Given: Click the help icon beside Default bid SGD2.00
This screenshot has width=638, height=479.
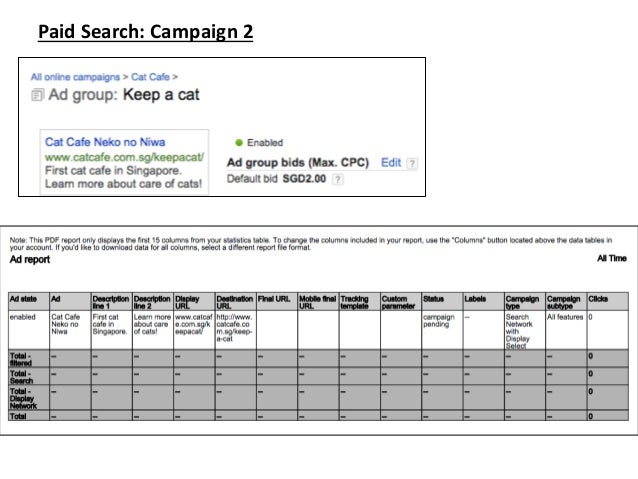Looking at the screenshot, I should (x=338, y=180).
